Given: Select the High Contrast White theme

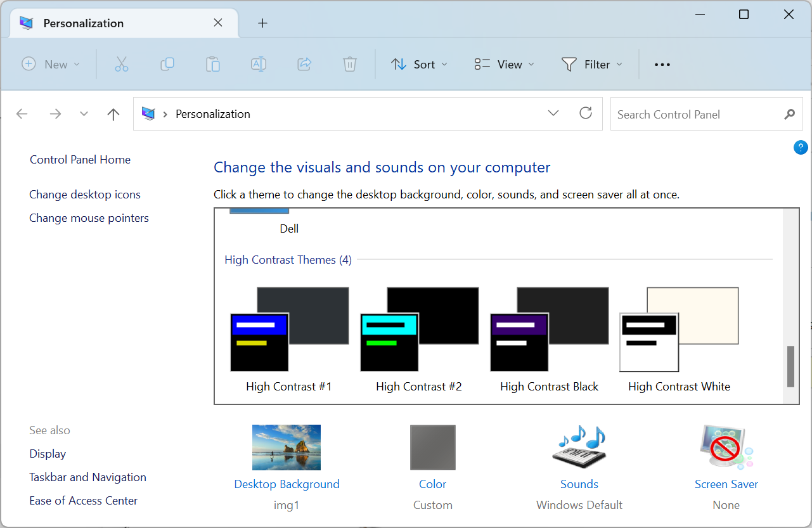Looking at the screenshot, I should 679,339.
